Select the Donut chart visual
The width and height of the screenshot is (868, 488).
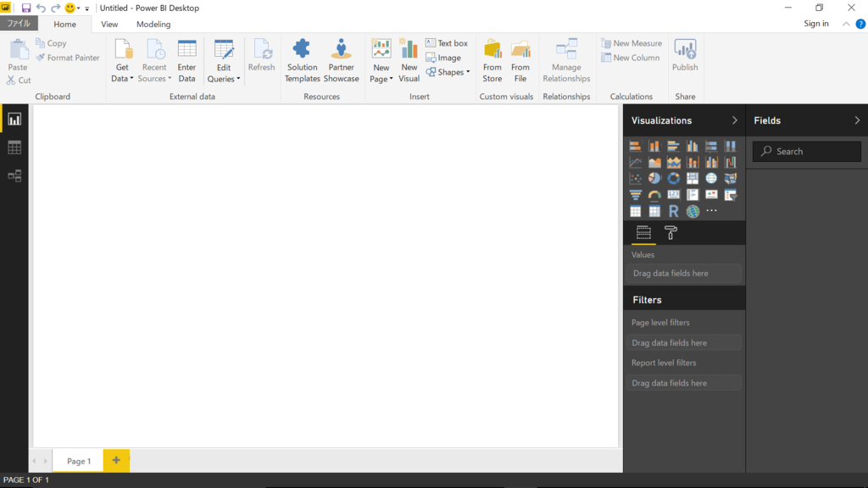pos(673,178)
